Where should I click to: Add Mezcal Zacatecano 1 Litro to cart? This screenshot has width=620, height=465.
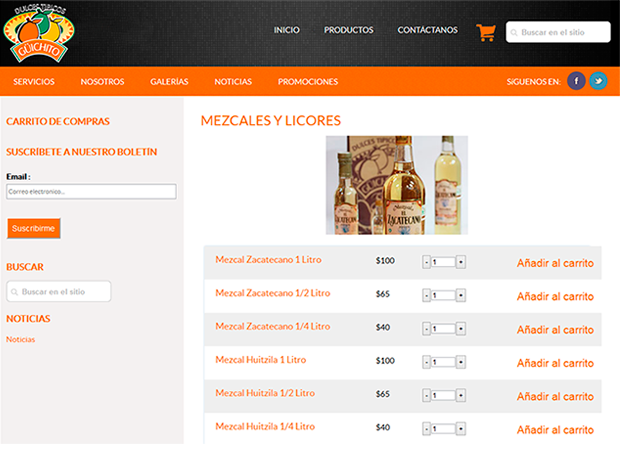555,263
